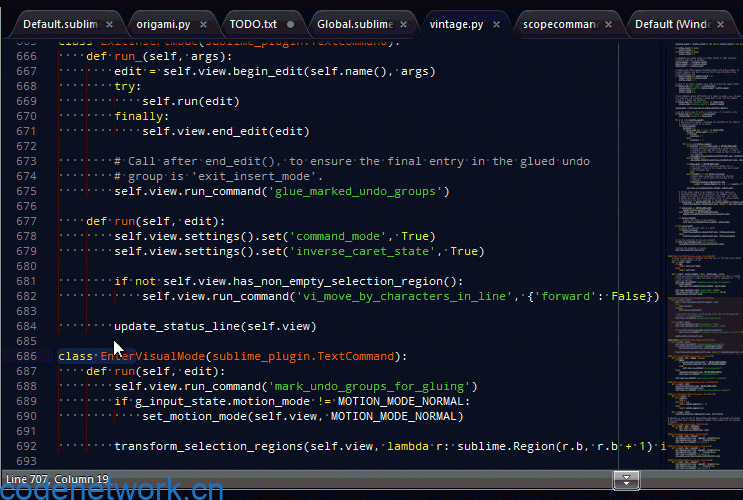The height and width of the screenshot is (500, 743).
Task: Close the origami.py tab
Action: (203, 24)
